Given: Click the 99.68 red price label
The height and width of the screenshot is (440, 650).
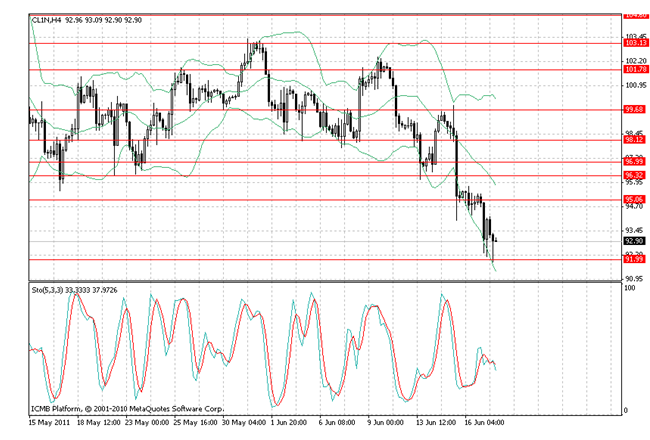Looking at the screenshot, I should pyautogui.click(x=634, y=110).
